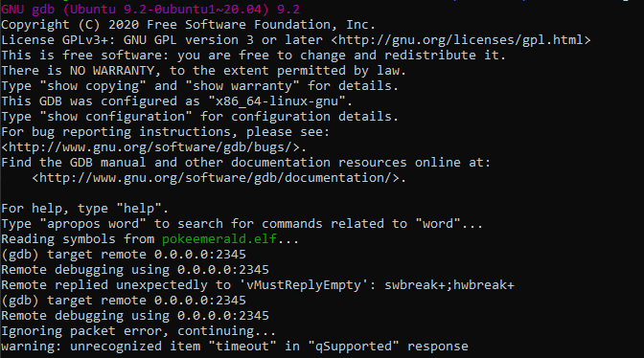Click the "swbreak+;hwbreak+" reply text
Viewport: 644px width, 358px height.
(449, 285)
